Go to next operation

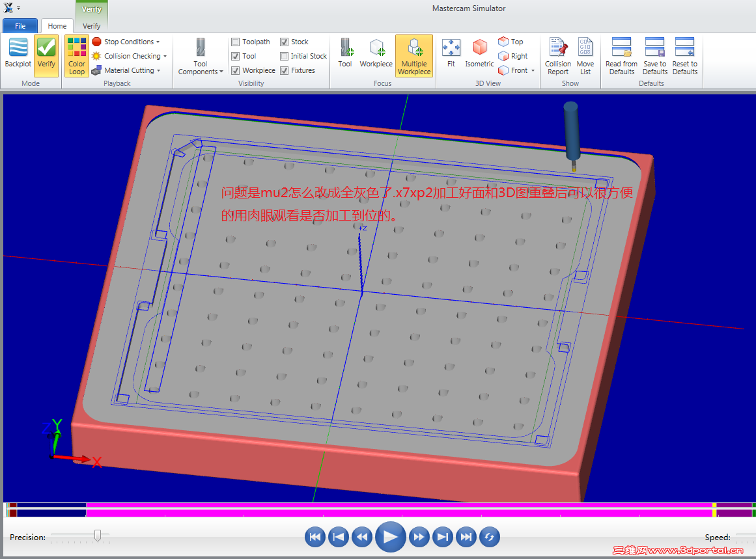tap(443, 537)
